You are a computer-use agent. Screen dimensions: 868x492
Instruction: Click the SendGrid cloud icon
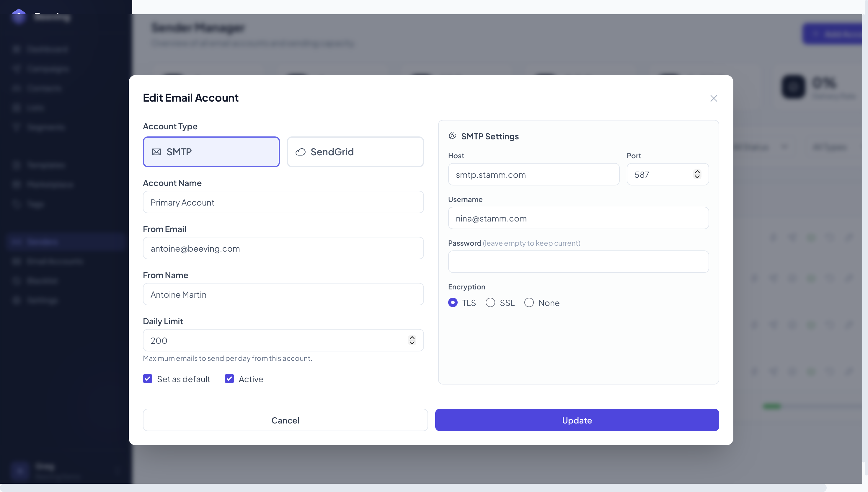[x=301, y=152]
